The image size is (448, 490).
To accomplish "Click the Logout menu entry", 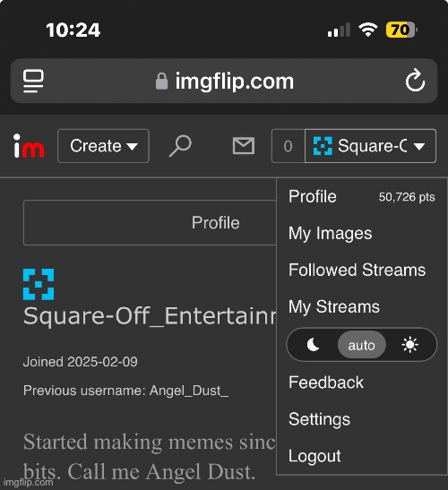I will [x=314, y=456].
